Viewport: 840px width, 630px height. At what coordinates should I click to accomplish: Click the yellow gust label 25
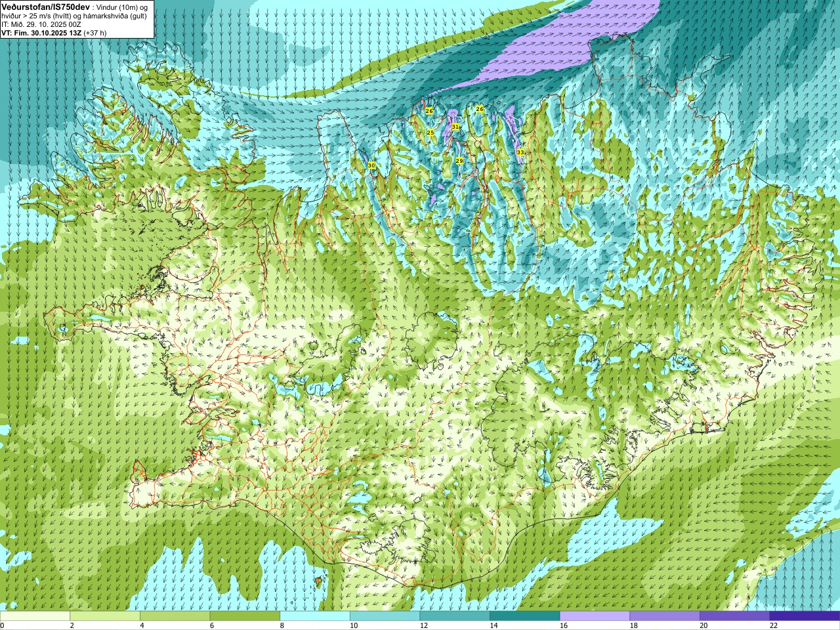[430, 133]
